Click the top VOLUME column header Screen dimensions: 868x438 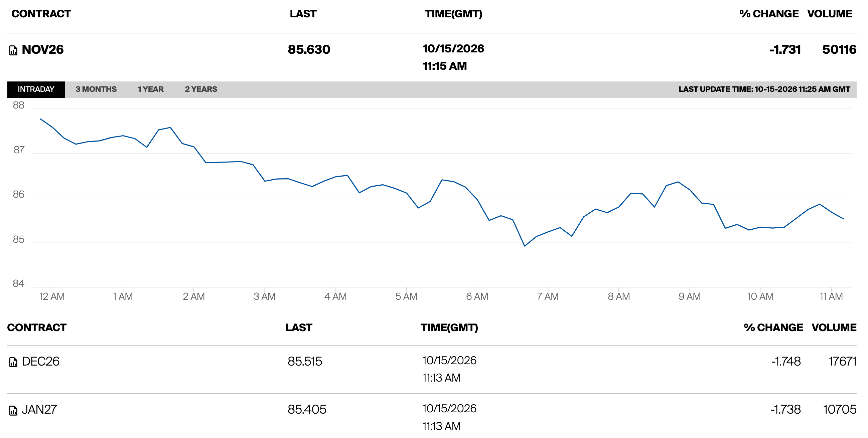(x=830, y=14)
